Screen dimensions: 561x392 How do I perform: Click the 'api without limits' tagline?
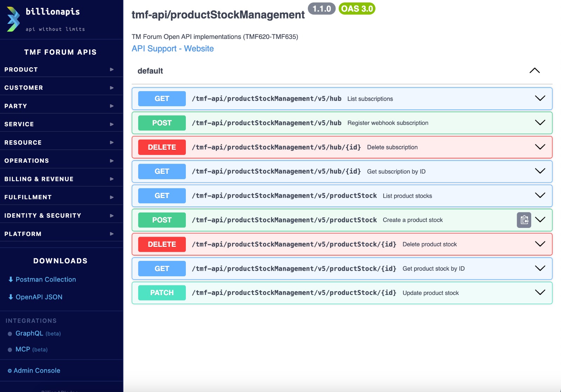55,29
